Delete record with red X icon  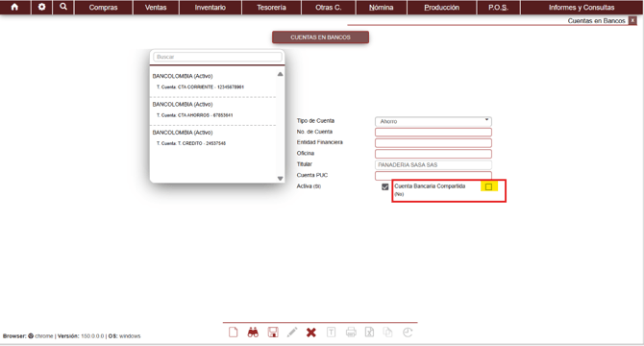[x=311, y=333]
